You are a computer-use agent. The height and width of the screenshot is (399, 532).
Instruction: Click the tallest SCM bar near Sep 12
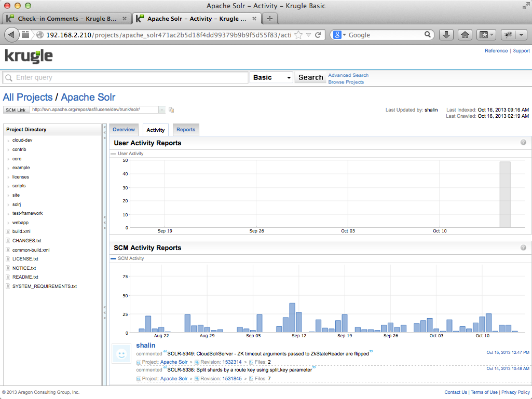point(292,318)
